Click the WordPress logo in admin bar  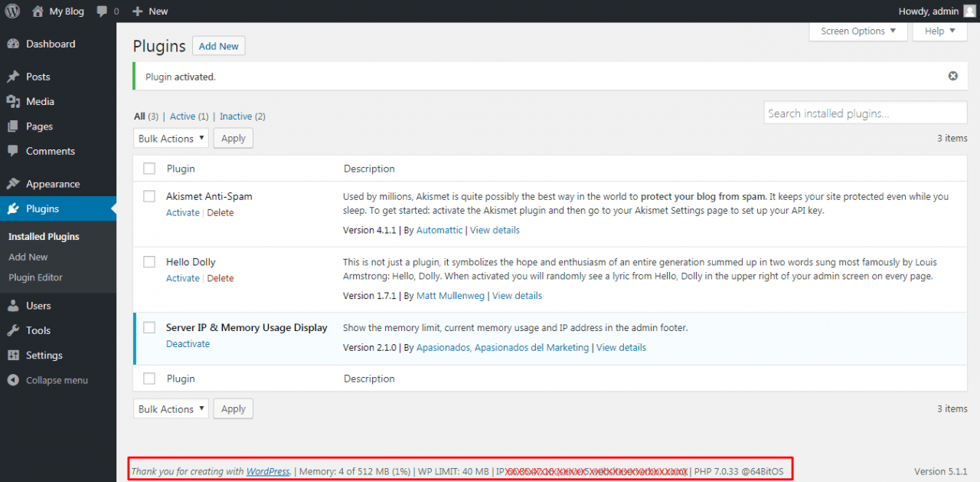pos(12,11)
